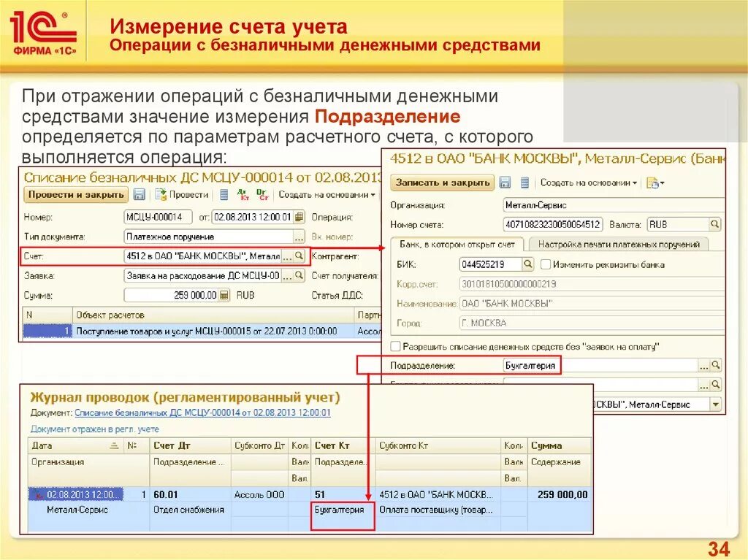Click journal amount cell 259 000,00
This screenshot has width=748, height=560.
(559, 494)
